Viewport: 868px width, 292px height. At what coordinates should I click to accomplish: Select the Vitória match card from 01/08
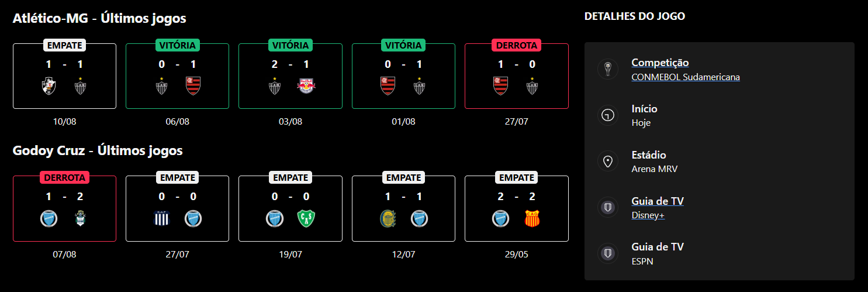pyautogui.click(x=403, y=76)
